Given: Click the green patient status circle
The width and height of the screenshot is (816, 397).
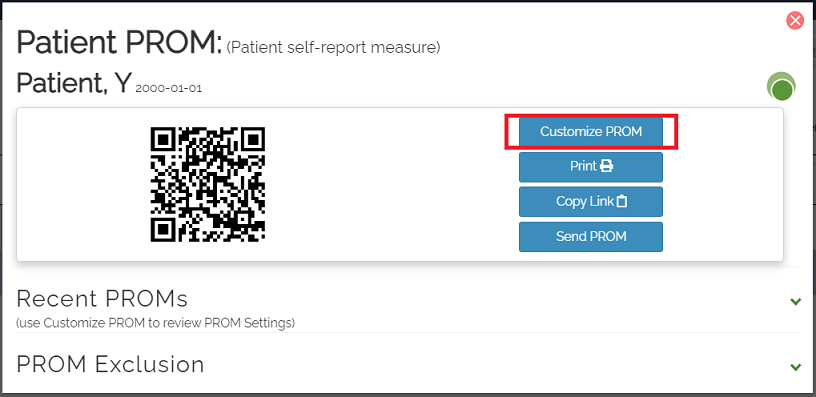Looking at the screenshot, I should 781,87.
